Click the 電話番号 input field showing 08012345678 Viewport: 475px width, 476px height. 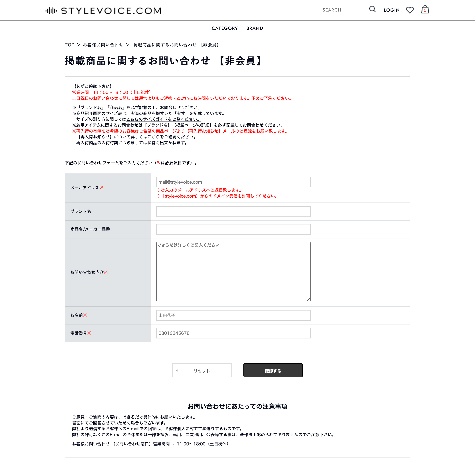(x=233, y=333)
